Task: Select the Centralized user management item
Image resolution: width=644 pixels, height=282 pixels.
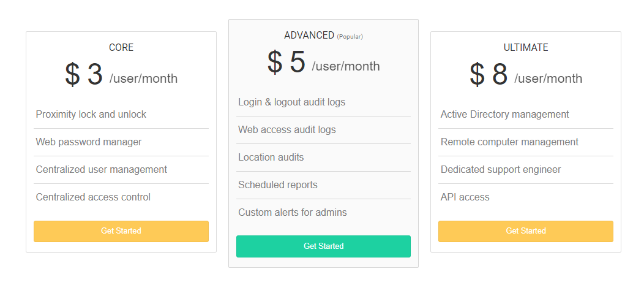Action: pos(102,169)
